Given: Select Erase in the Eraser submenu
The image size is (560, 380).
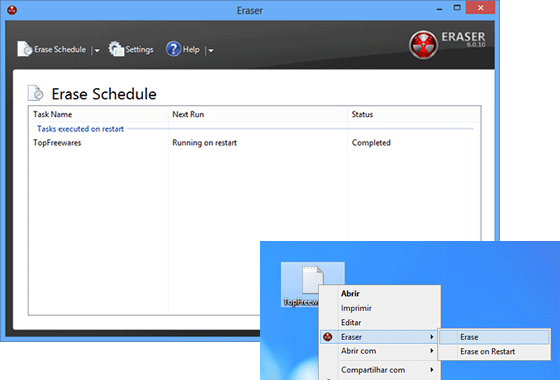Looking at the screenshot, I should (x=494, y=337).
